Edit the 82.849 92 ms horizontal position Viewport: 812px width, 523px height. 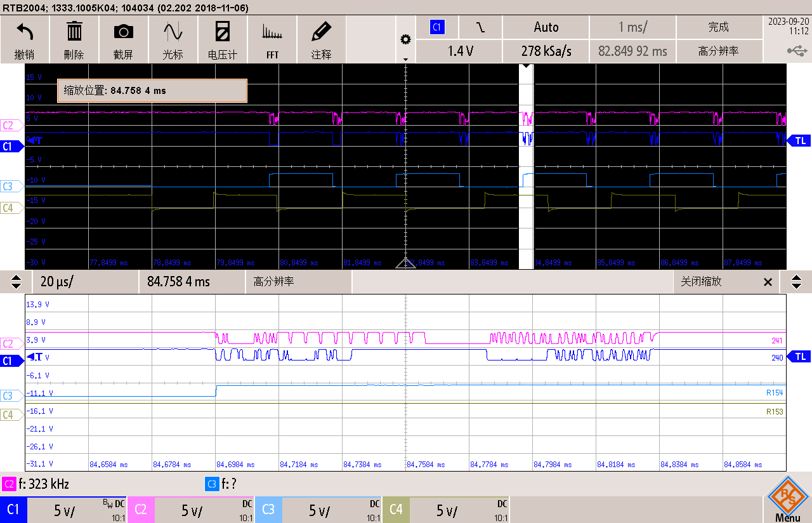pos(632,51)
